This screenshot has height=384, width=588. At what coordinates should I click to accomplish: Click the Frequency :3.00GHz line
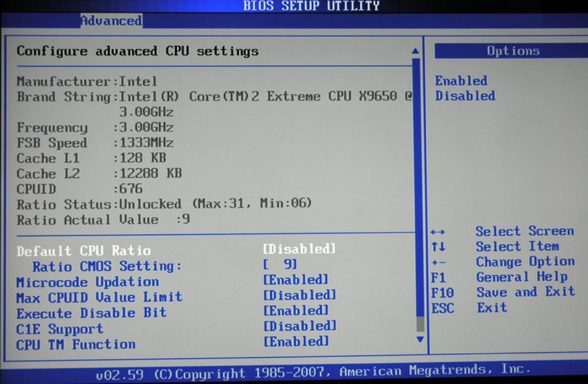[x=95, y=127]
